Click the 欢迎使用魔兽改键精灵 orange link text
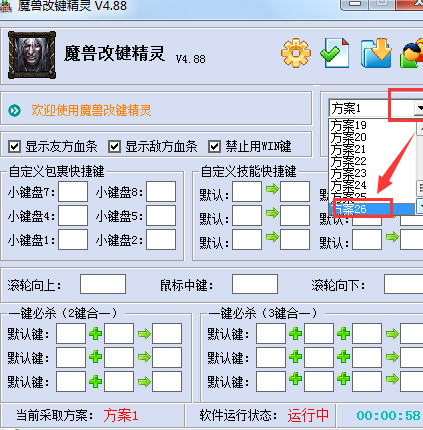Screen dimensions: 423x430 91,110
